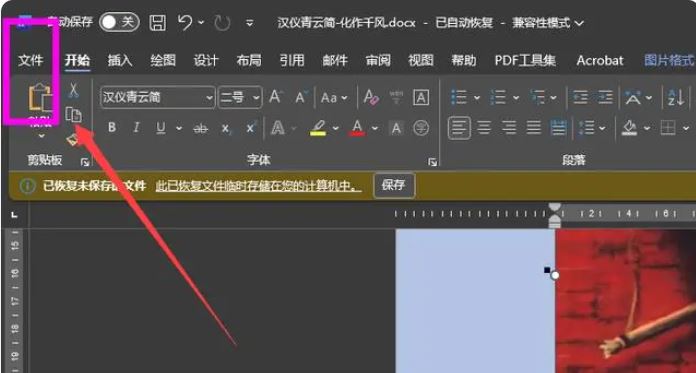Open the underline style dropdown arrow
The width and height of the screenshot is (696, 373).
point(179,129)
